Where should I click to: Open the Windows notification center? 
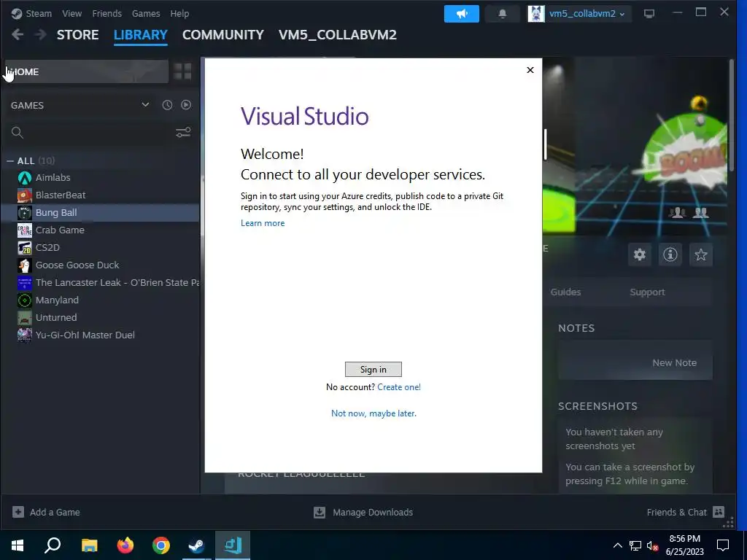click(723, 545)
